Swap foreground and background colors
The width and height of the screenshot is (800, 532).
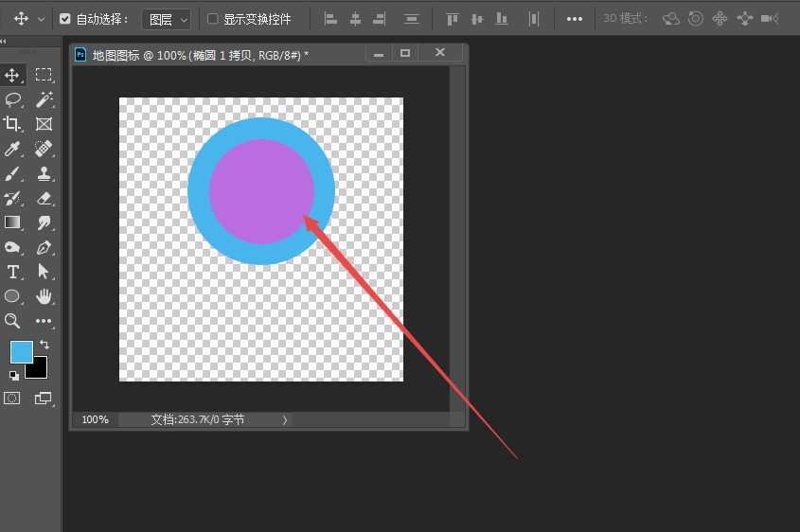[44, 346]
